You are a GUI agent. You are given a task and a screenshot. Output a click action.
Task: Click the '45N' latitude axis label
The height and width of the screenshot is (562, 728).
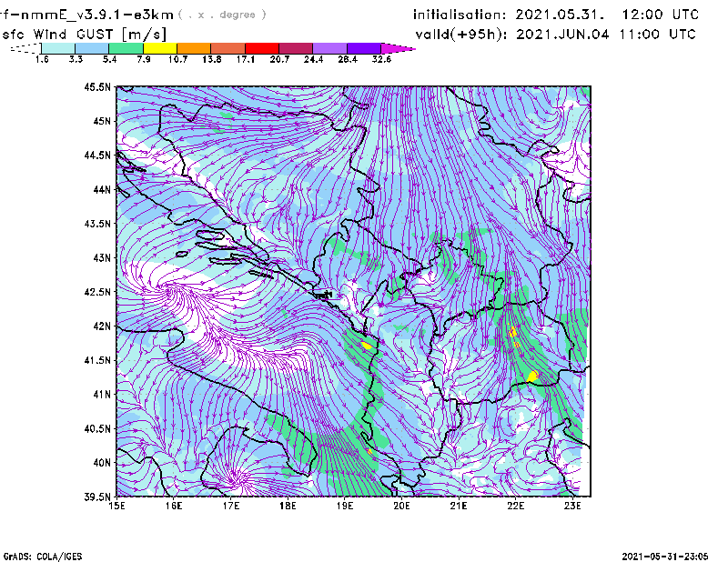(x=102, y=121)
